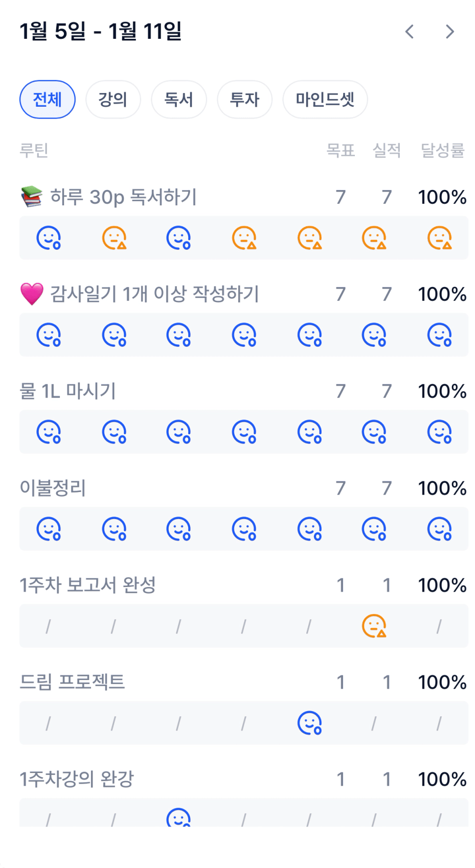Screen dimensions: 475x868
Task: Open the 1주차강의 완강 routine
Action: coord(77,780)
